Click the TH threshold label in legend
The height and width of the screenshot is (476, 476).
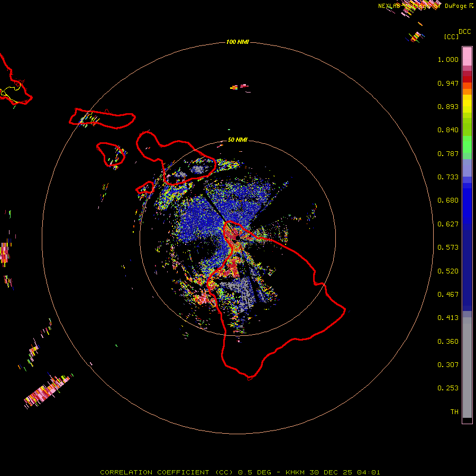pyautogui.click(x=454, y=412)
